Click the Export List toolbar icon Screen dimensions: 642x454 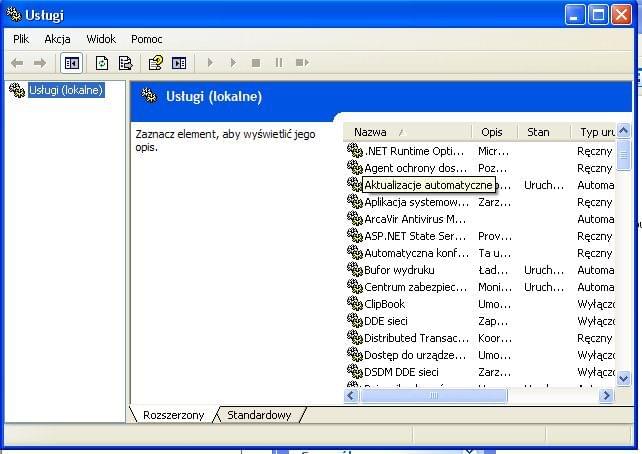125,63
